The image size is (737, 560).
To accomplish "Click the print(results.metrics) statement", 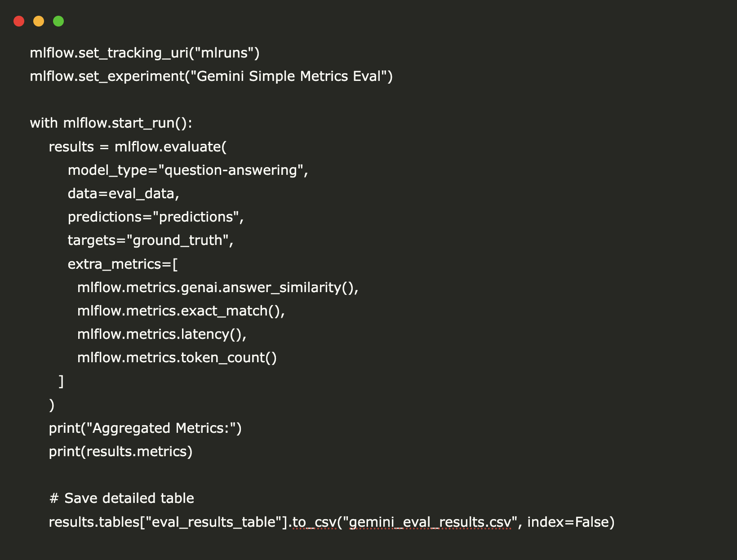I will point(120,452).
